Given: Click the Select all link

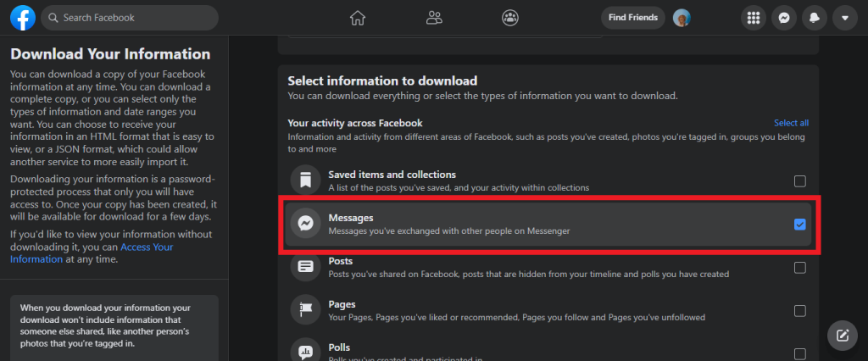Looking at the screenshot, I should coord(791,123).
